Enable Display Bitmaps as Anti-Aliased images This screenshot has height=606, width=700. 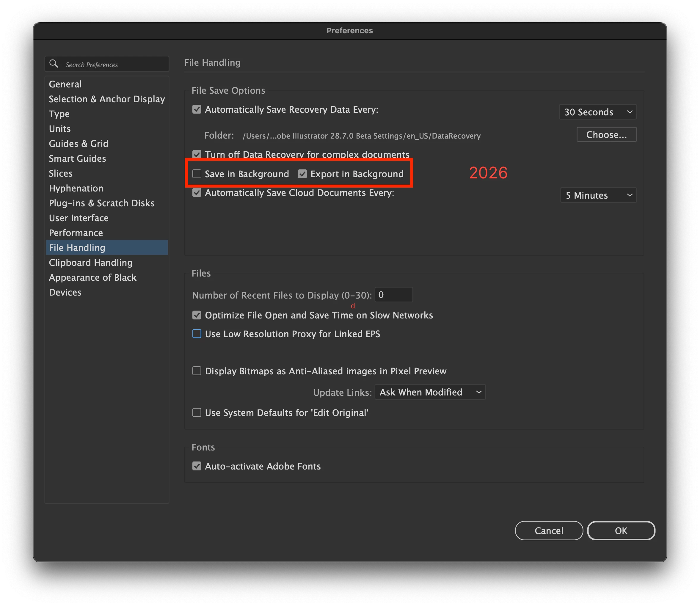pyautogui.click(x=197, y=371)
